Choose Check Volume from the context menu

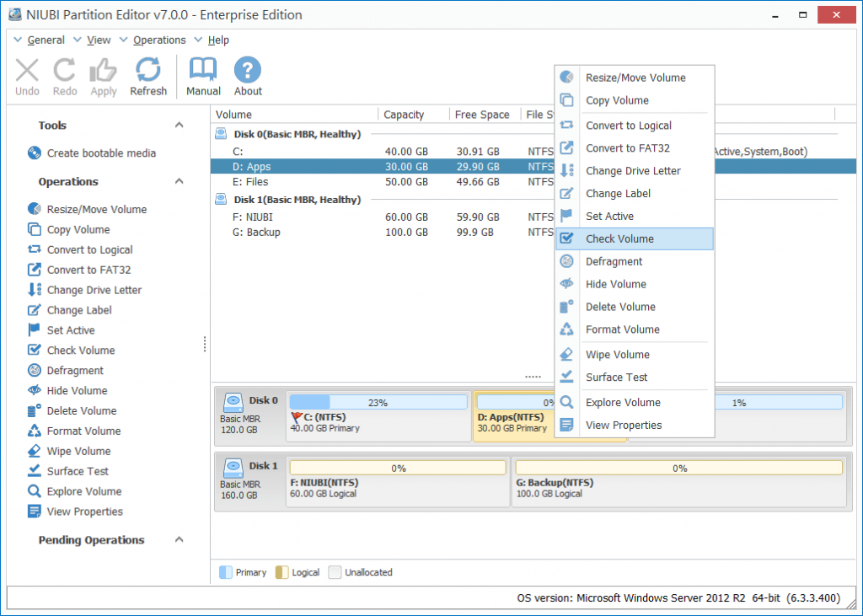coord(619,238)
